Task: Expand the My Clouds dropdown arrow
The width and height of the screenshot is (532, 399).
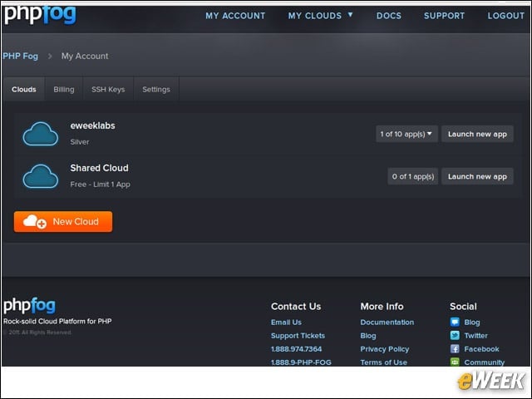Action: point(351,15)
